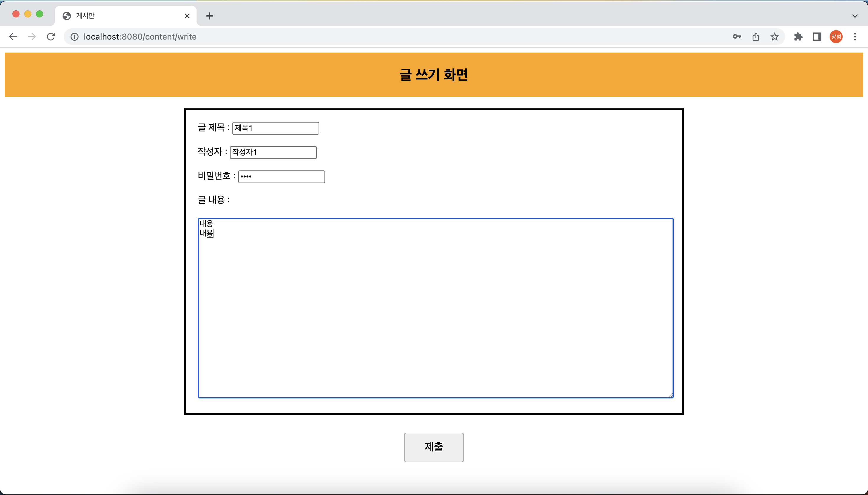Click the share page icon
The height and width of the screenshot is (495, 868).
click(x=756, y=37)
